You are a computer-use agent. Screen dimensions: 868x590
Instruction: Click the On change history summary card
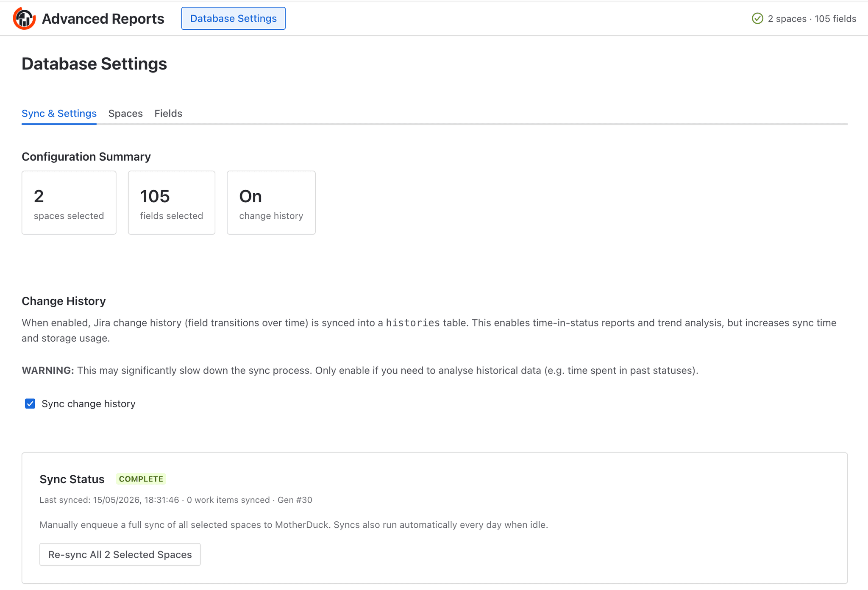click(x=271, y=203)
